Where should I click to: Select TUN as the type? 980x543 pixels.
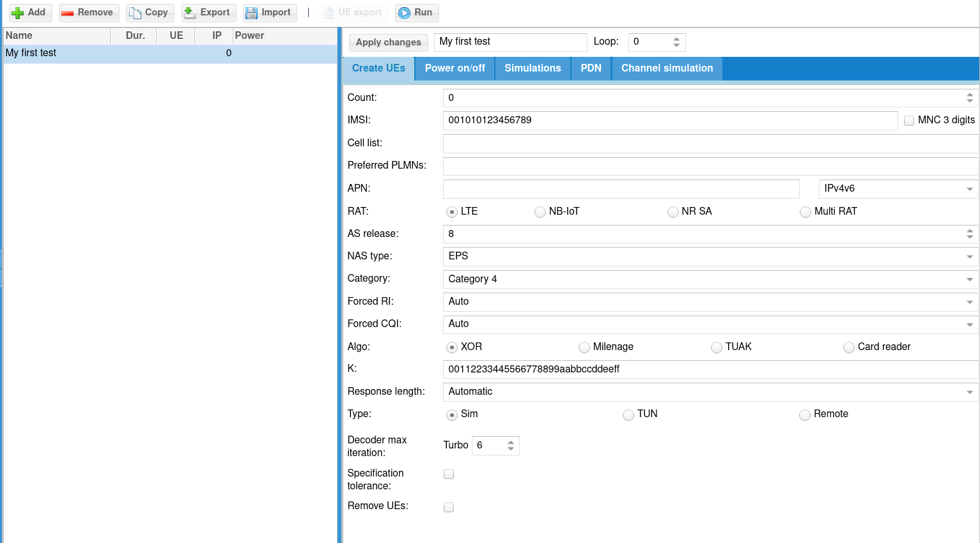click(628, 415)
